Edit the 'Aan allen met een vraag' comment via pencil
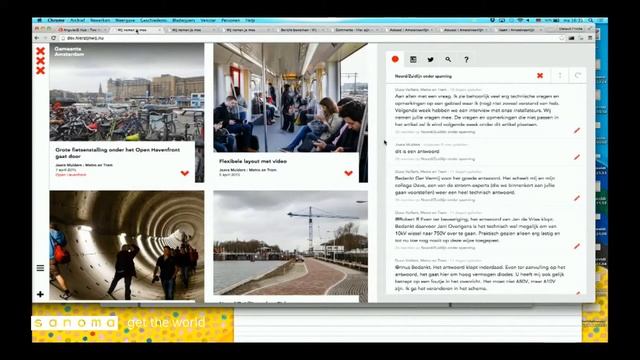640x360 pixels. click(x=577, y=131)
